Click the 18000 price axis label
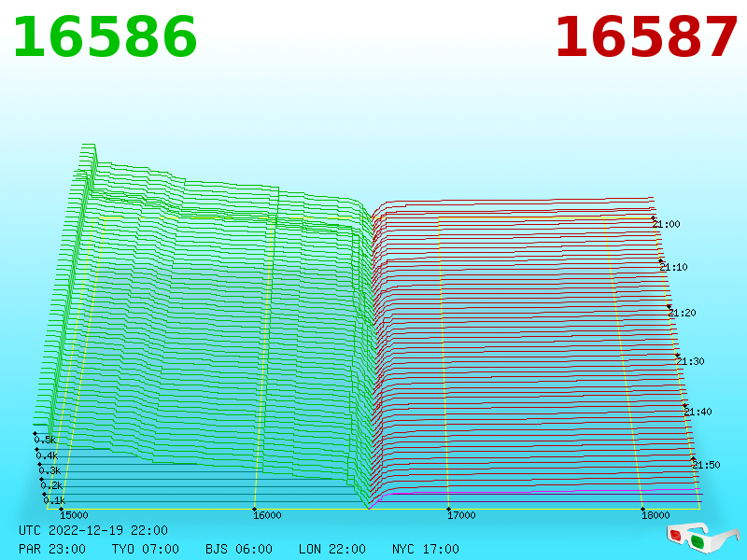This screenshot has width=747, height=560. tap(655, 515)
